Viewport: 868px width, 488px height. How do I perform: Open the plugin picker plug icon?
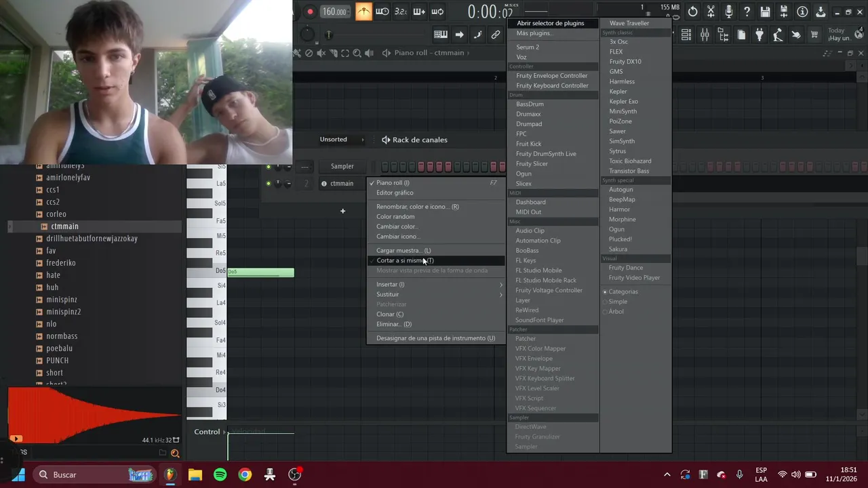(x=759, y=35)
